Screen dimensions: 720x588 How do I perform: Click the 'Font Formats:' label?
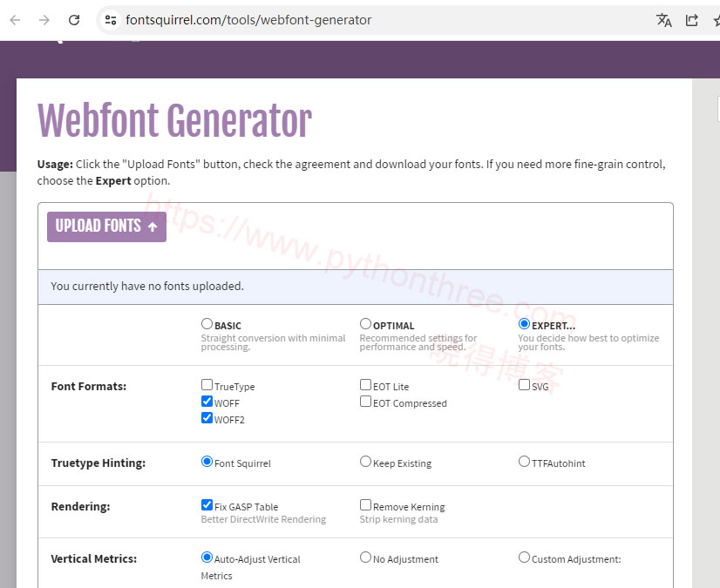tap(89, 387)
